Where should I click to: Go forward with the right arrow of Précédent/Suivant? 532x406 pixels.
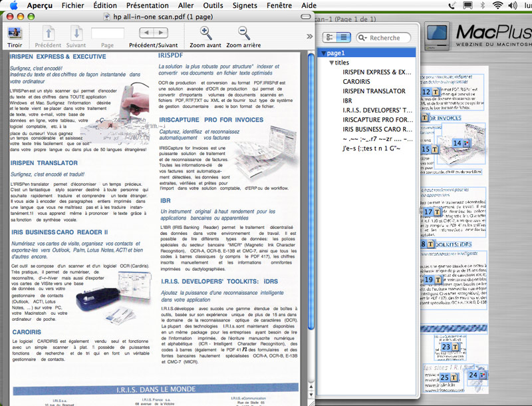[x=161, y=33]
